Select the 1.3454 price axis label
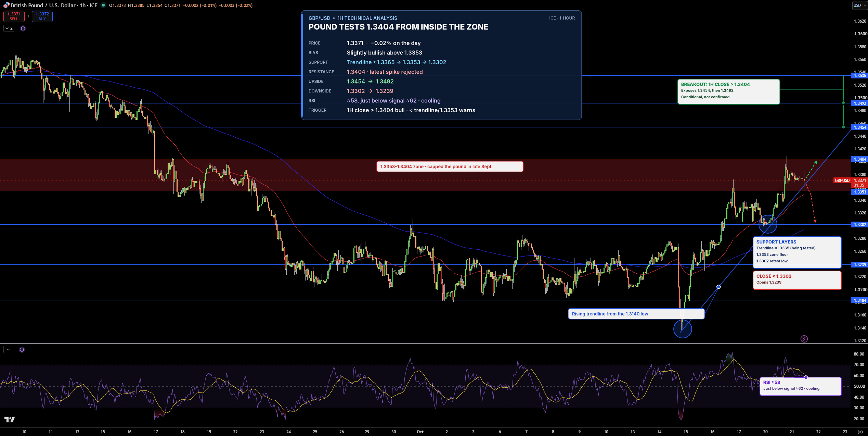Image resolution: width=868 pixels, height=436 pixels. (x=859, y=127)
